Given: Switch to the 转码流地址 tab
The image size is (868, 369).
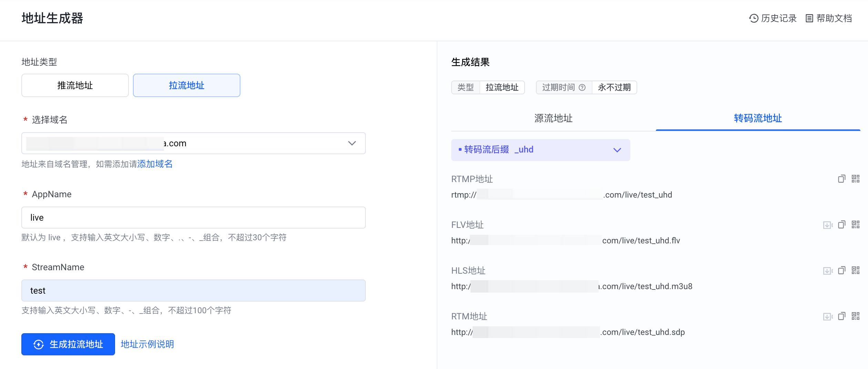Looking at the screenshot, I should click(758, 118).
